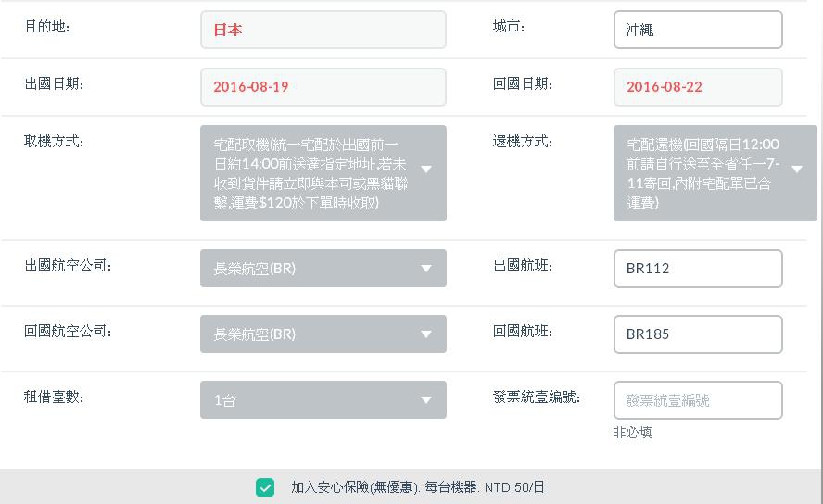Click the 回國日期 field 2016-08-22
Screen dimensions: 823x504
[698, 87]
